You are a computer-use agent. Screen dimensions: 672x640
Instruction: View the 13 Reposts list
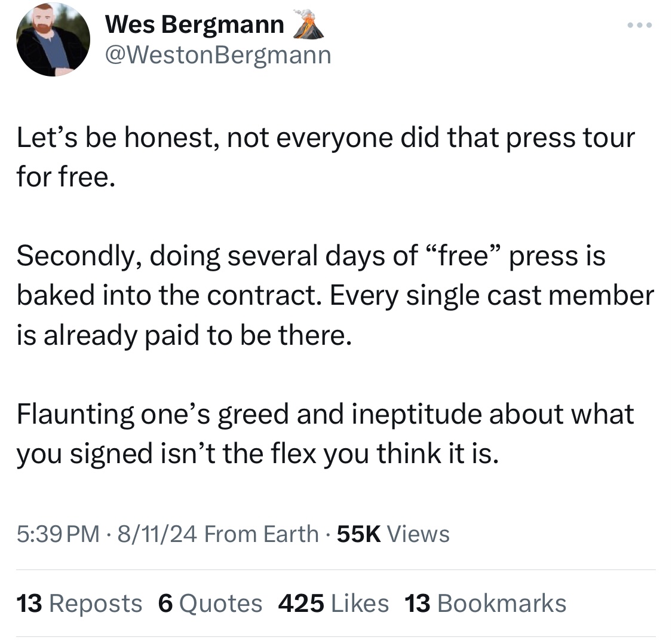79,604
